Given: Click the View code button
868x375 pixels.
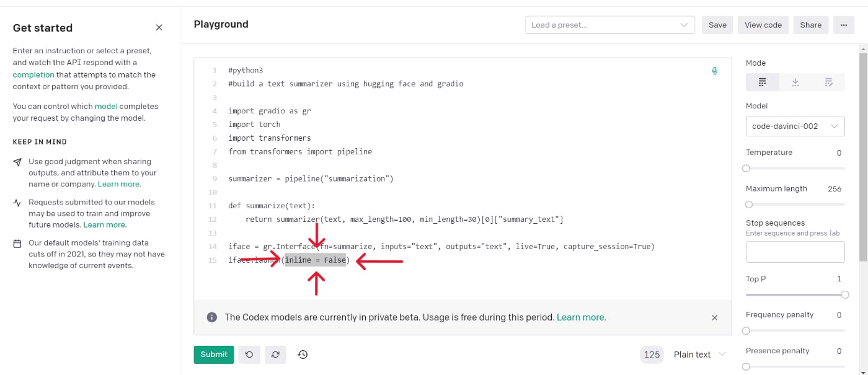Looking at the screenshot, I should pyautogui.click(x=763, y=25).
